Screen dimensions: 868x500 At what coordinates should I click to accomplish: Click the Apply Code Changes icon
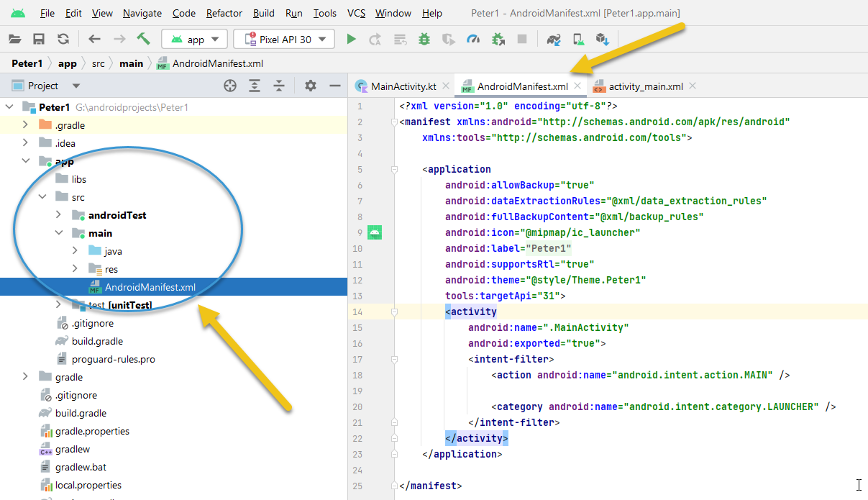pyautogui.click(x=400, y=40)
